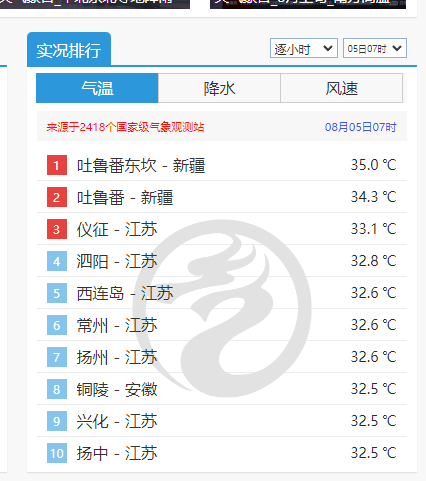Click the blue rank 6 badge
The height and width of the screenshot is (481, 426).
tap(57, 325)
